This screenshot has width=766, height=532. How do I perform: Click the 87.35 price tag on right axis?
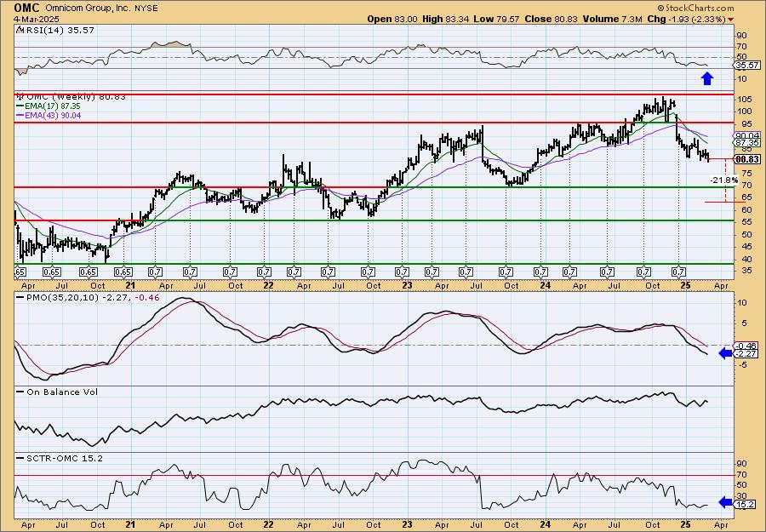(747, 143)
